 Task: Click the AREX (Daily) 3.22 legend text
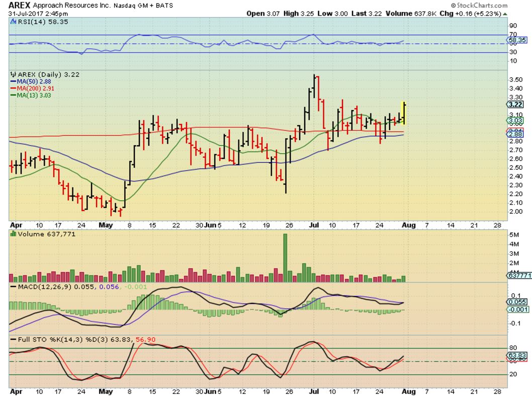pos(48,74)
